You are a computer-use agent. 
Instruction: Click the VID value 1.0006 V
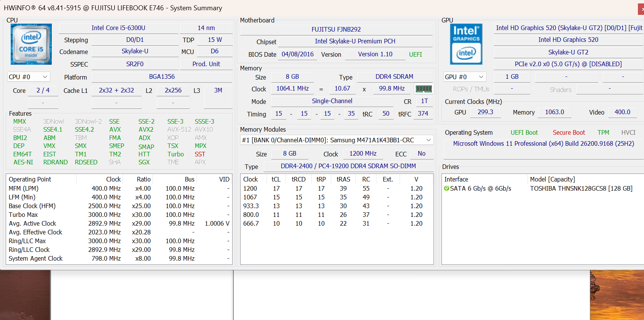coord(217,223)
